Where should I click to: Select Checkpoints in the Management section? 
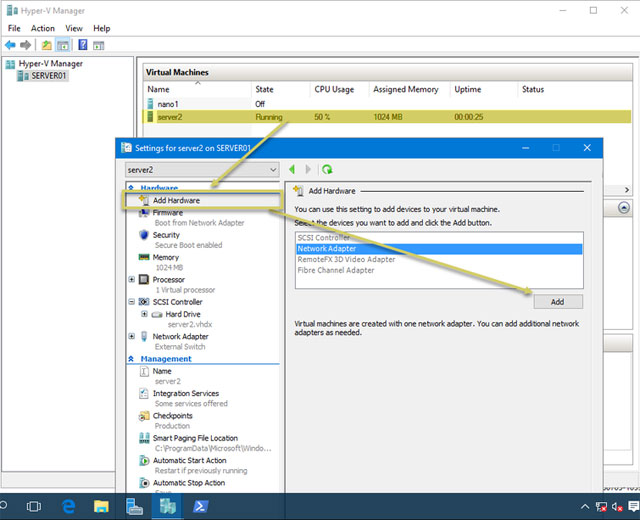point(174,416)
